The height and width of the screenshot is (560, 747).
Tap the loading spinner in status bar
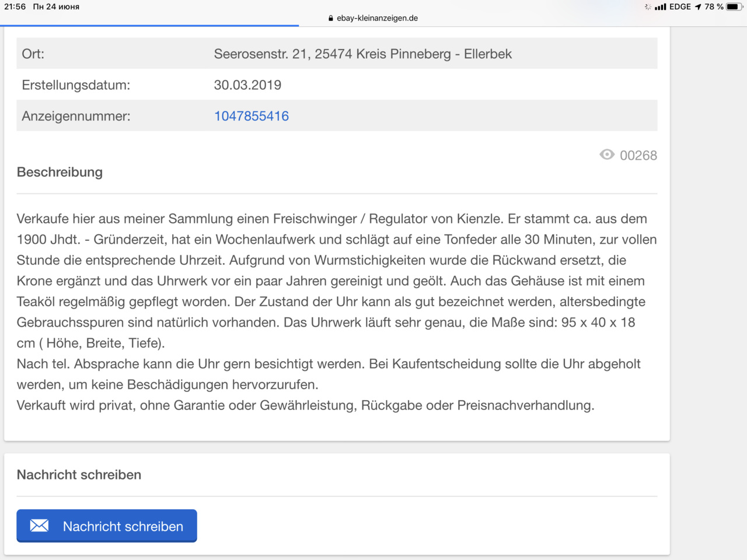(x=648, y=7)
